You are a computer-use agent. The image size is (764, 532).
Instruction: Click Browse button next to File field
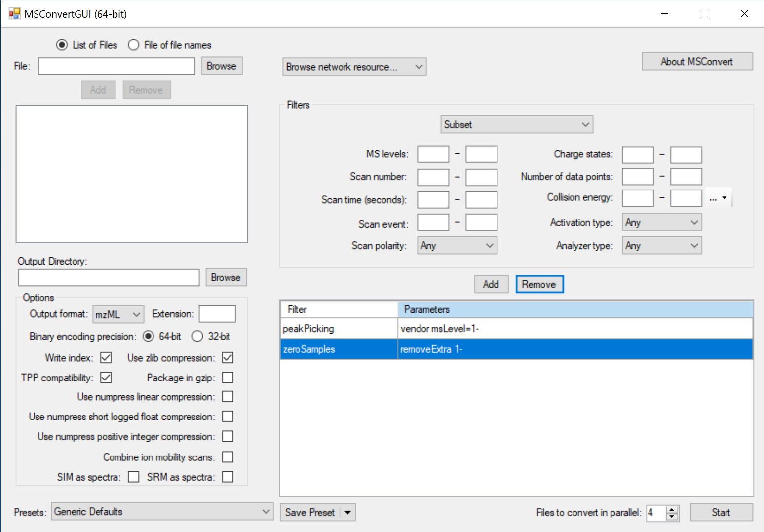pyautogui.click(x=222, y=66)
